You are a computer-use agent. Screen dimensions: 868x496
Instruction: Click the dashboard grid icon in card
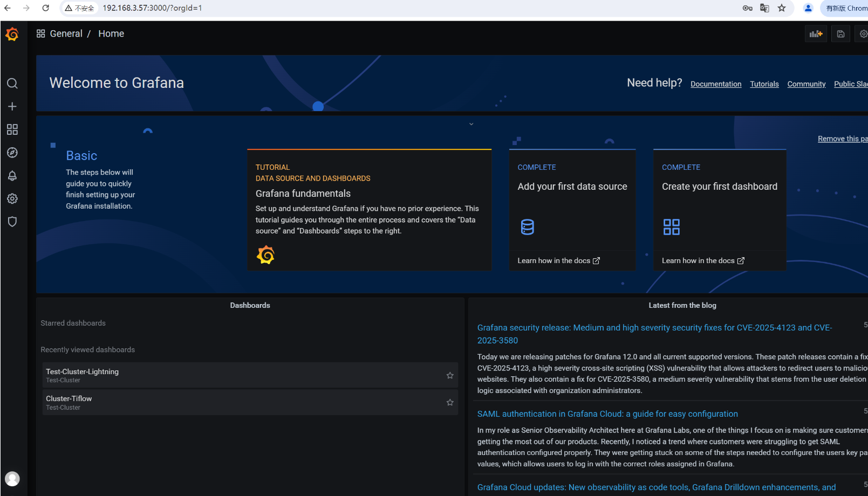(672, 227)
